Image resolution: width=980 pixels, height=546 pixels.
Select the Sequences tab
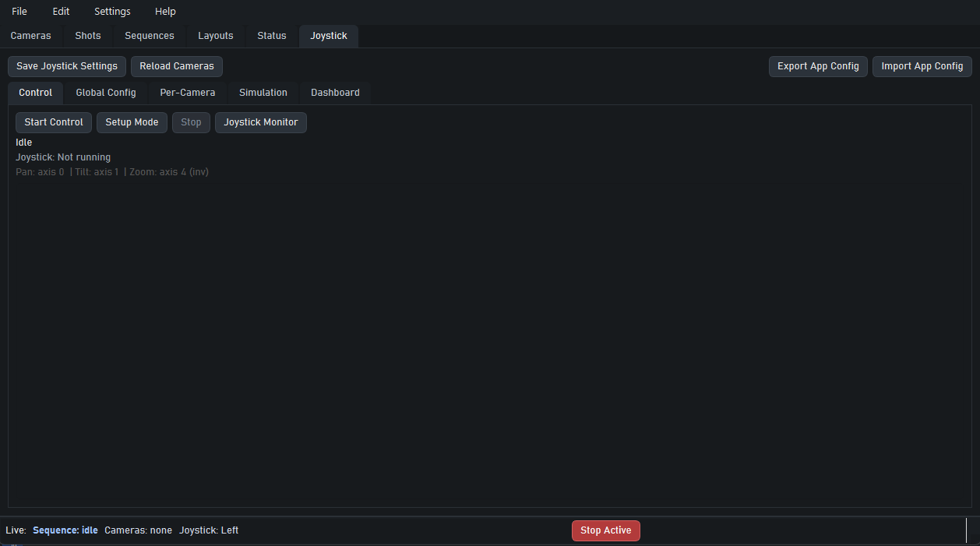click(x=150, y=36)
